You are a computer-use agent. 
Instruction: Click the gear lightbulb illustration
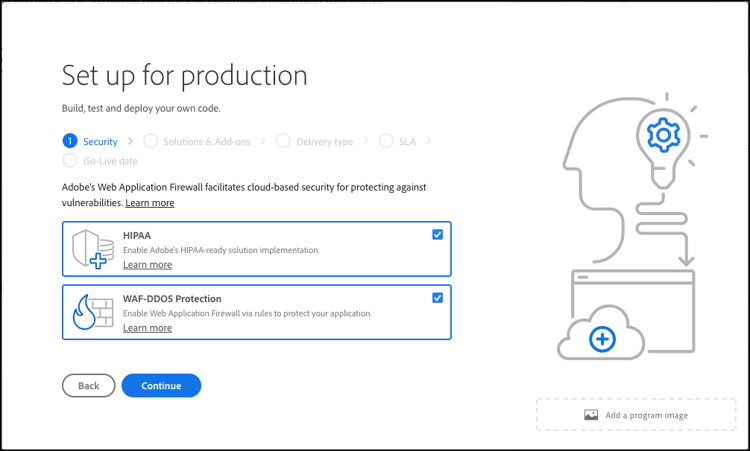pos(661,136)
